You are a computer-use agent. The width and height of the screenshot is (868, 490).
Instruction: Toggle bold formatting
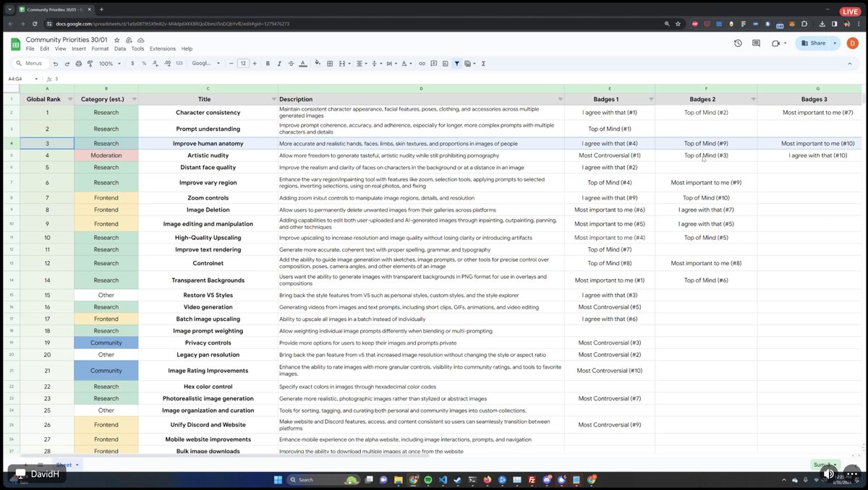[x=267, y=63]
